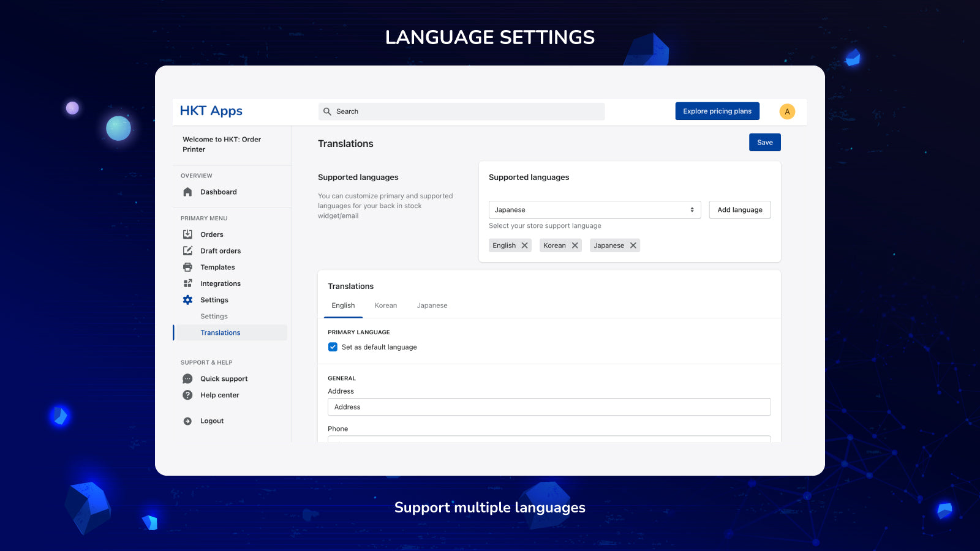Viewport: 980px width, 551px height.
Task: Select the Templates printer icon
Action: [x=187, y=267]
